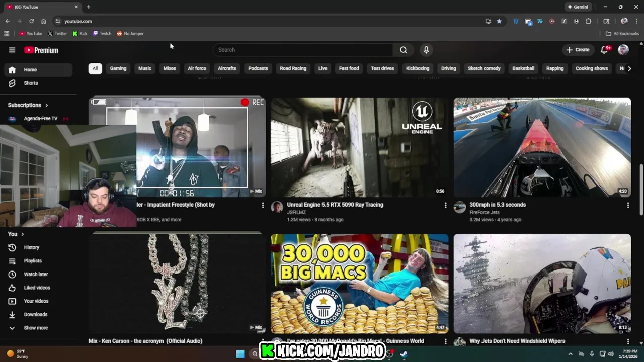Go to Home in the sidebar
Screen dimensions: 644x362
[38, 70]
